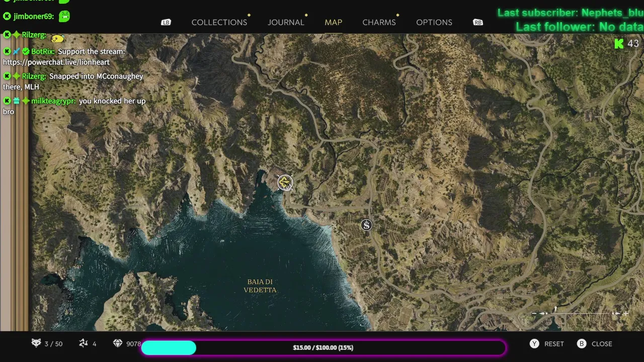Click the Y button icon for Reset
The width and height of the screenshot is (644, 362).
[534, 344]
